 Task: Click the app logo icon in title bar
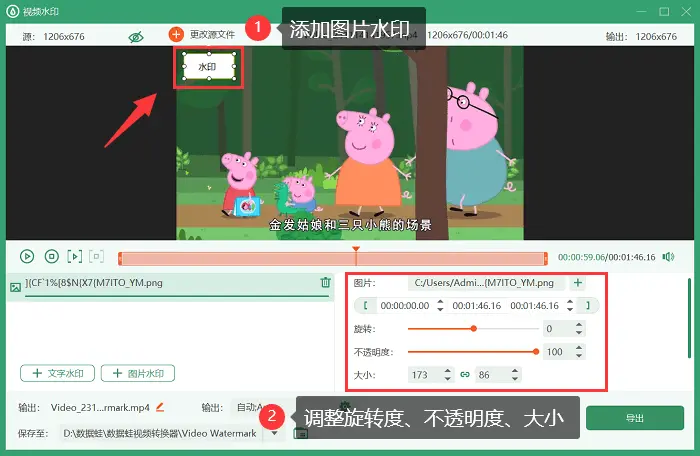tap(12, 11)
